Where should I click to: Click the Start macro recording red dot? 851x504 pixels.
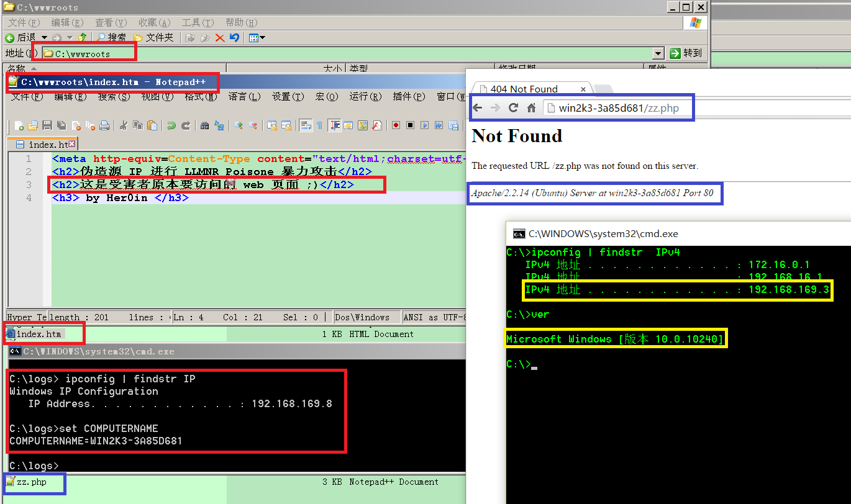tap(396, 125)
